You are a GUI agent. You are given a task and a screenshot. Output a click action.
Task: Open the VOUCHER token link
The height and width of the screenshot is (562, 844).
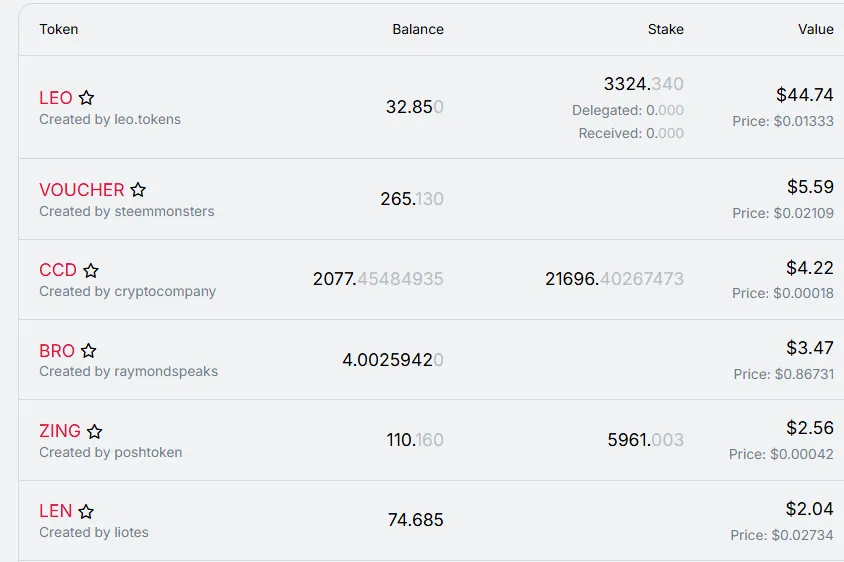coord(82,190)
